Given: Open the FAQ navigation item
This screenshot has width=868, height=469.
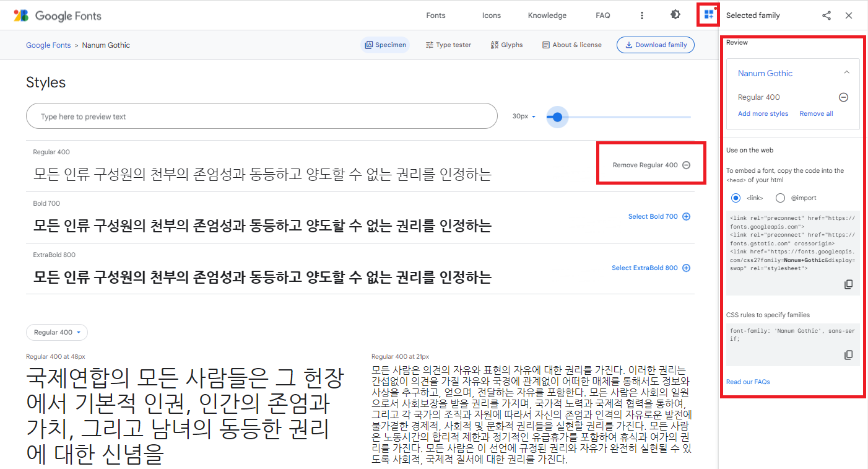Looking at the screenshot, I should pyautogui.click(x=603, y=15).
